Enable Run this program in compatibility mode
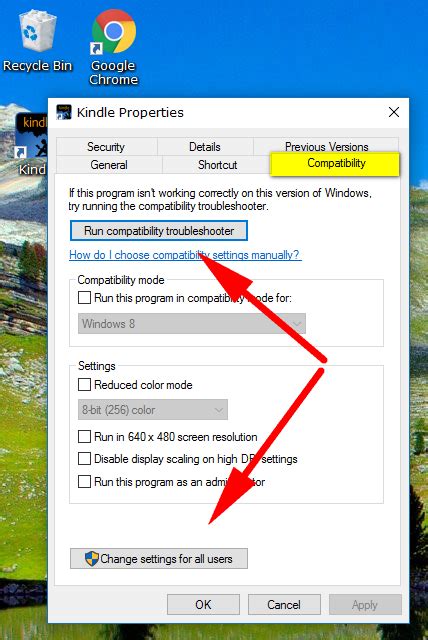Viewport: 428px width, 640px height. tap(84, 297)
